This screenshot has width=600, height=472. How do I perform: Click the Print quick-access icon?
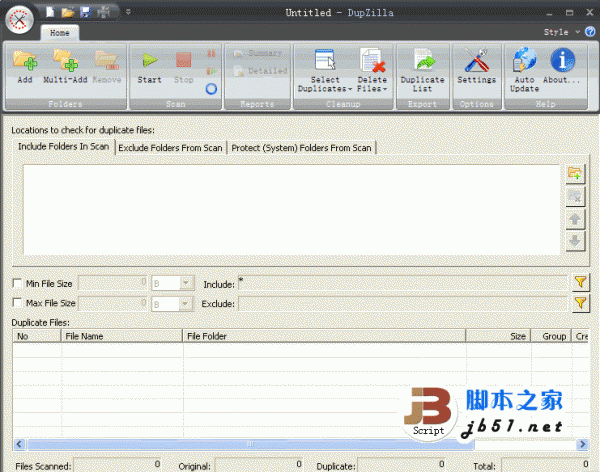103,12
